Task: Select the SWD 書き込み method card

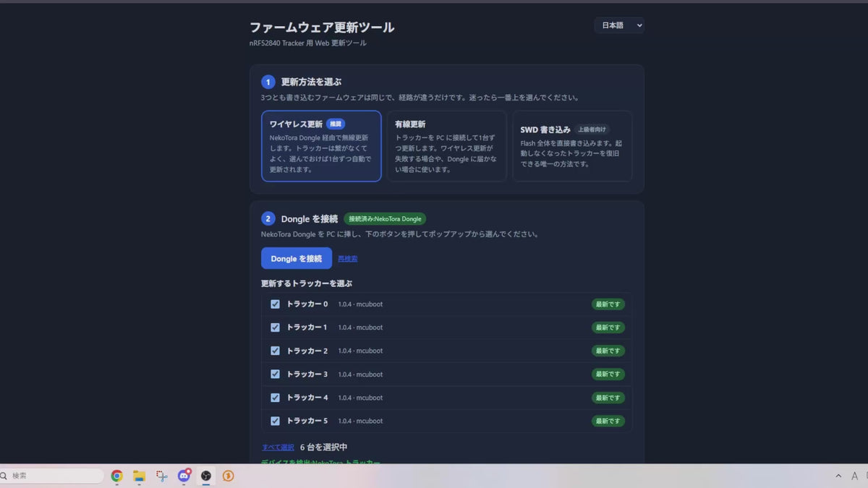Action: coord(572,146)
